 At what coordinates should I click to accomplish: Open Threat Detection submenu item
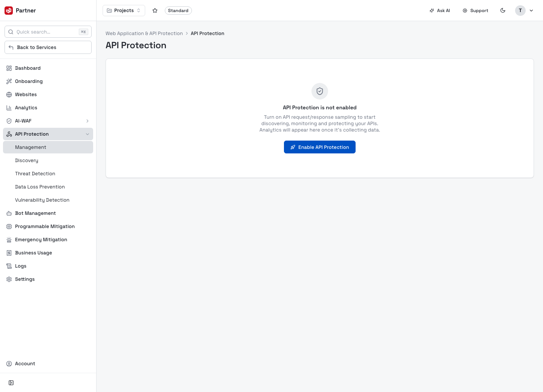(48, 174)
